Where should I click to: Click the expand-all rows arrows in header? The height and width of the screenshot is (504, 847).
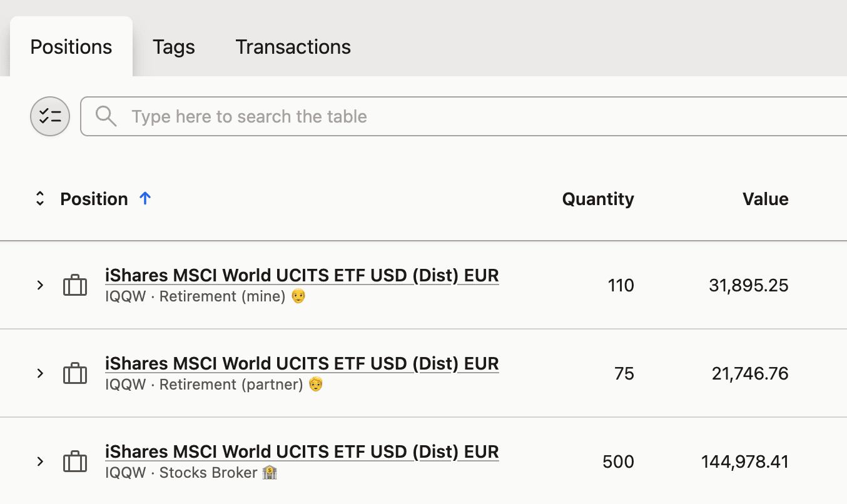(x=40, y=199)
